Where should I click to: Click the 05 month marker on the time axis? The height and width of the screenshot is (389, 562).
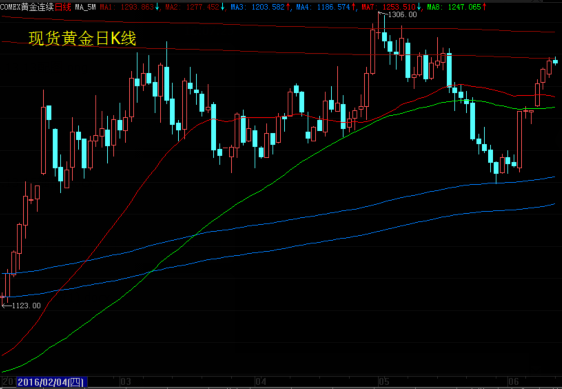[384, 382]
